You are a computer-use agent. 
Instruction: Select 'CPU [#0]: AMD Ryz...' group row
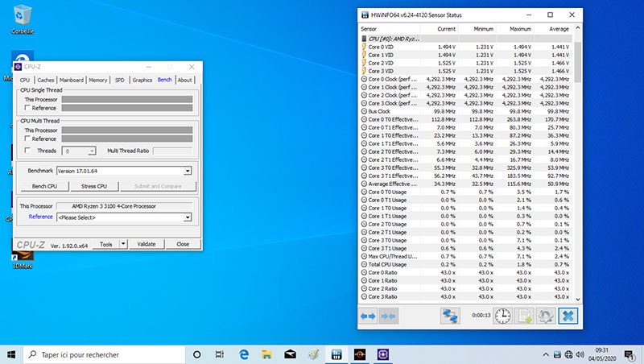tap(466, 39)
